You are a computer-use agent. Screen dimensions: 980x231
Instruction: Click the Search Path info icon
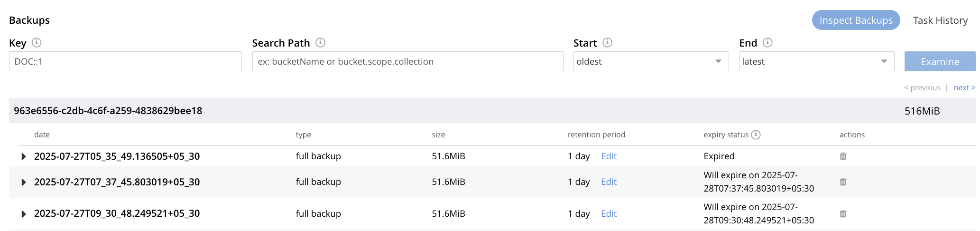[321, 43]
